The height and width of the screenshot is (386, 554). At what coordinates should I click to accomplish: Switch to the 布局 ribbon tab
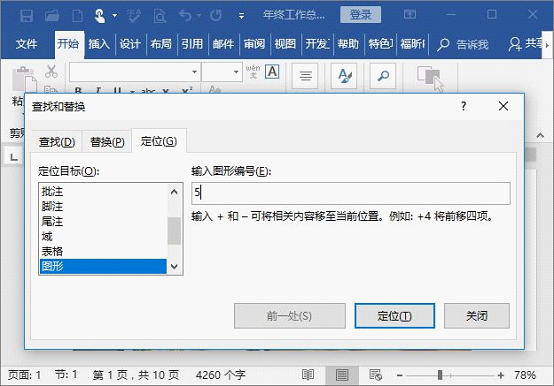click(x=161, y=44)
